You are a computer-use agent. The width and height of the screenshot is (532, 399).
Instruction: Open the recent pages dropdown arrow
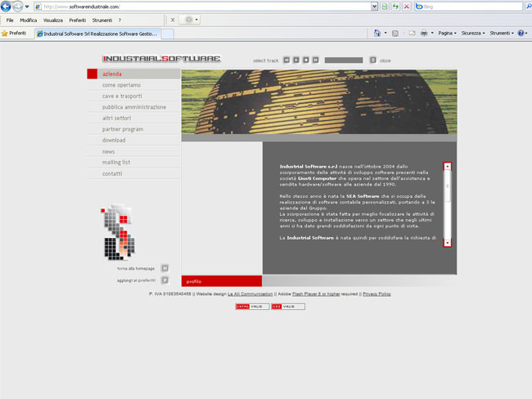27,7
